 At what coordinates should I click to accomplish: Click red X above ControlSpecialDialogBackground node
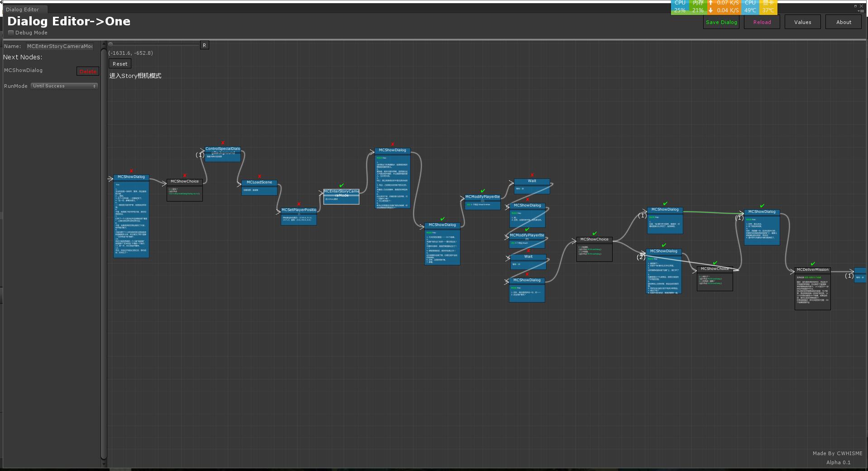coord(222,143)
